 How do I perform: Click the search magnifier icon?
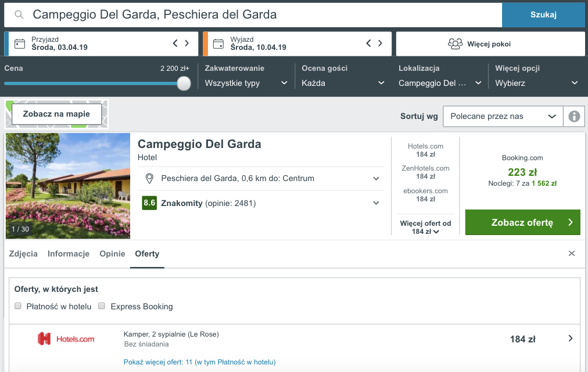tap(19, 15)
